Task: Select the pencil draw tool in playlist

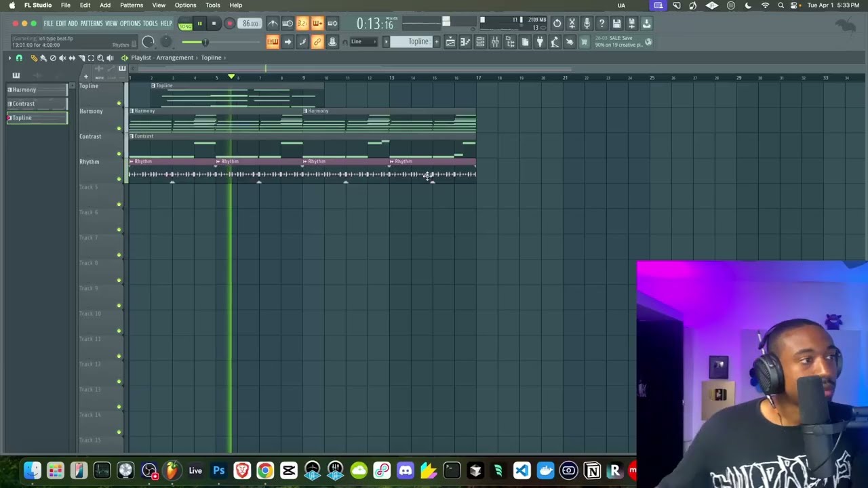Action: 34,58
